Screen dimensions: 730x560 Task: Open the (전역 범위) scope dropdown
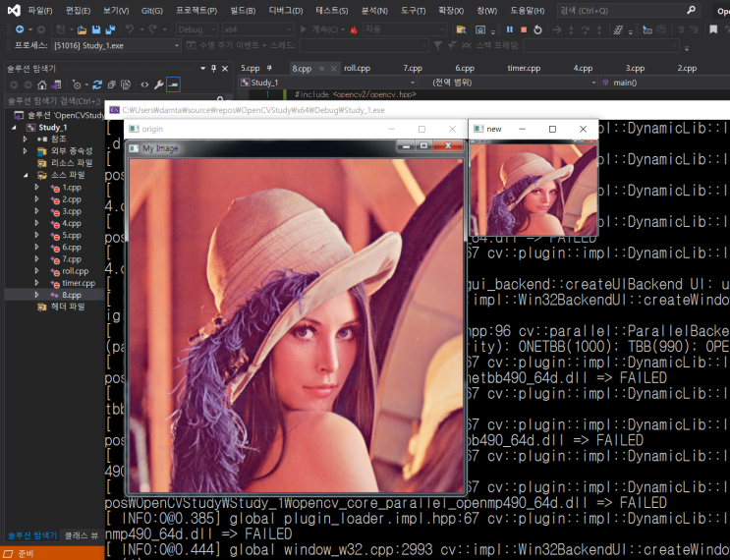(508, 83)
